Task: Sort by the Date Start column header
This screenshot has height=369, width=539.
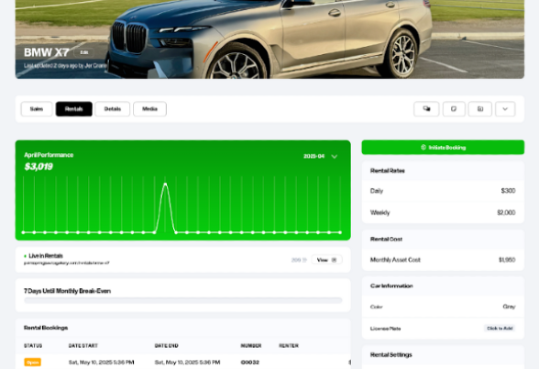Action: tap(83, 346)
